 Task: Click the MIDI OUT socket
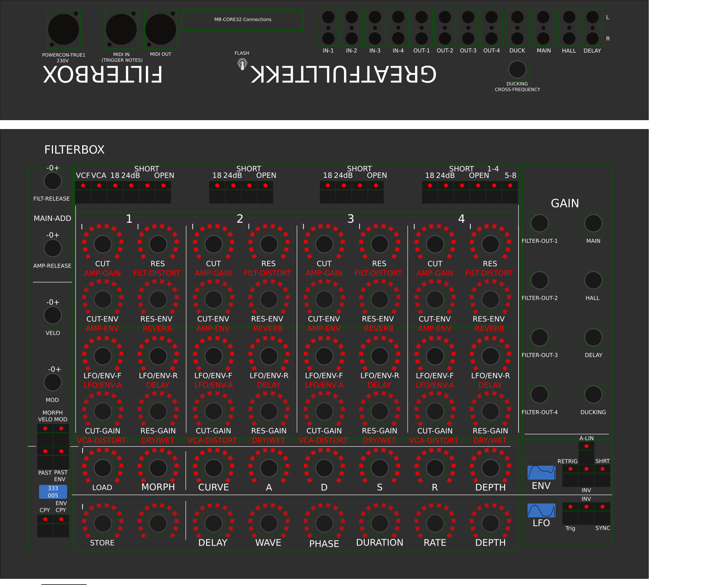point(160,30)
